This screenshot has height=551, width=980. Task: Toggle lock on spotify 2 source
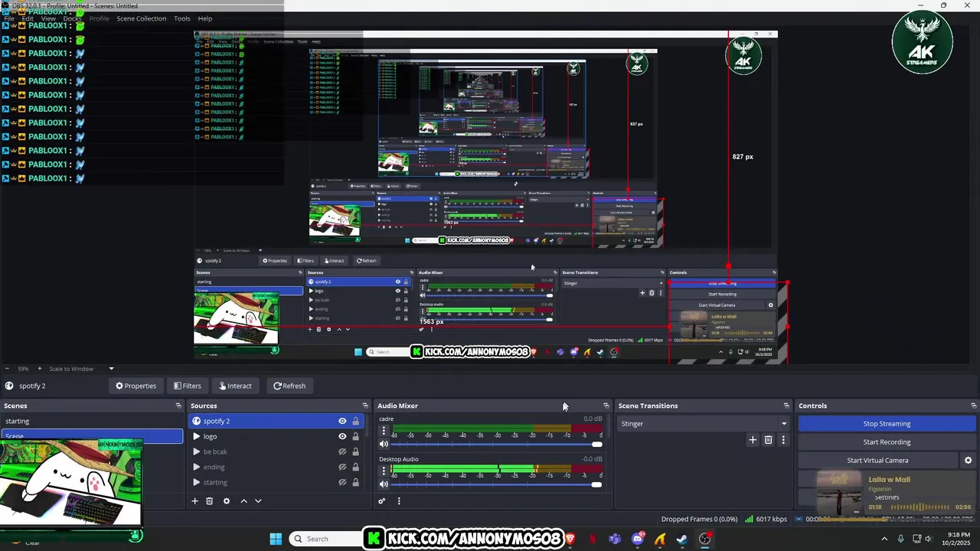(355, 421)
